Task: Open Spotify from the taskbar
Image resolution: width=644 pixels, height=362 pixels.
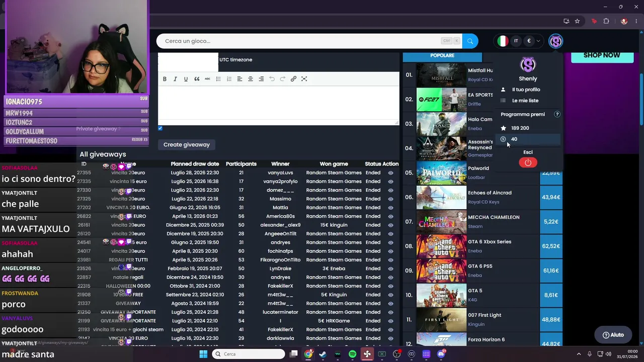Action: pos(352,354)
